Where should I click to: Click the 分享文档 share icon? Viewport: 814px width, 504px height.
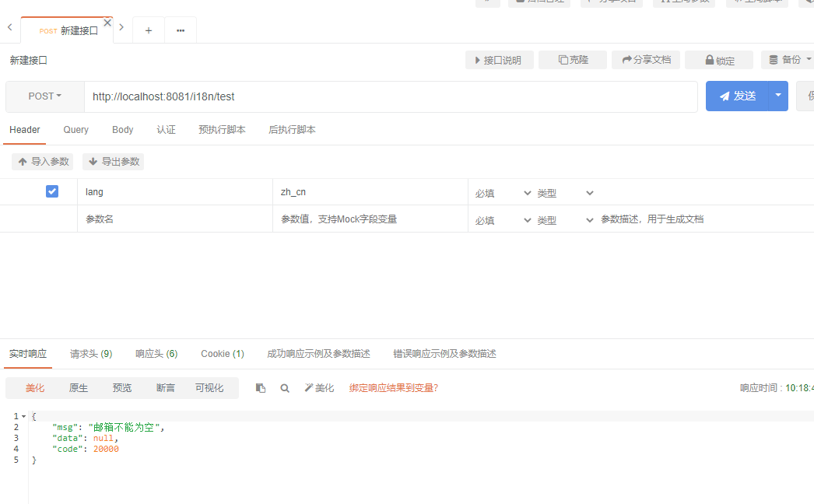(x=627, y=60)
